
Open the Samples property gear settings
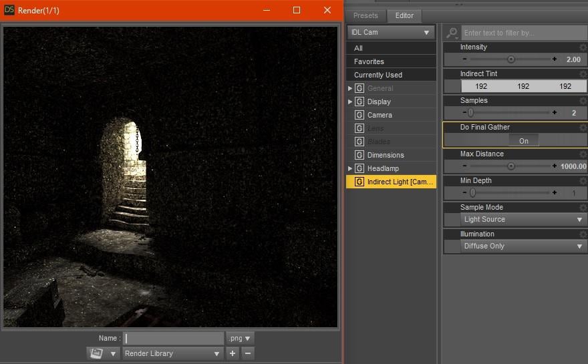pyautogui.click(x=583, y=100)
